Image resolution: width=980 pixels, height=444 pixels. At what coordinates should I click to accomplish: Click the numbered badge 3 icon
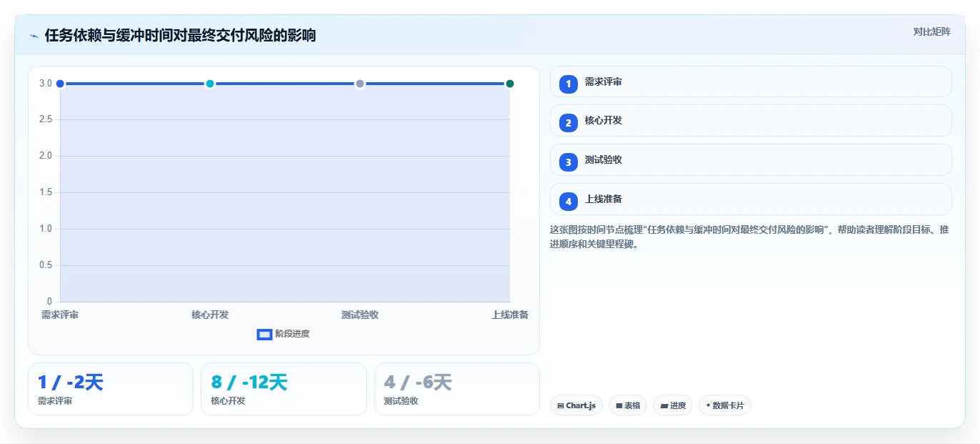569,162
